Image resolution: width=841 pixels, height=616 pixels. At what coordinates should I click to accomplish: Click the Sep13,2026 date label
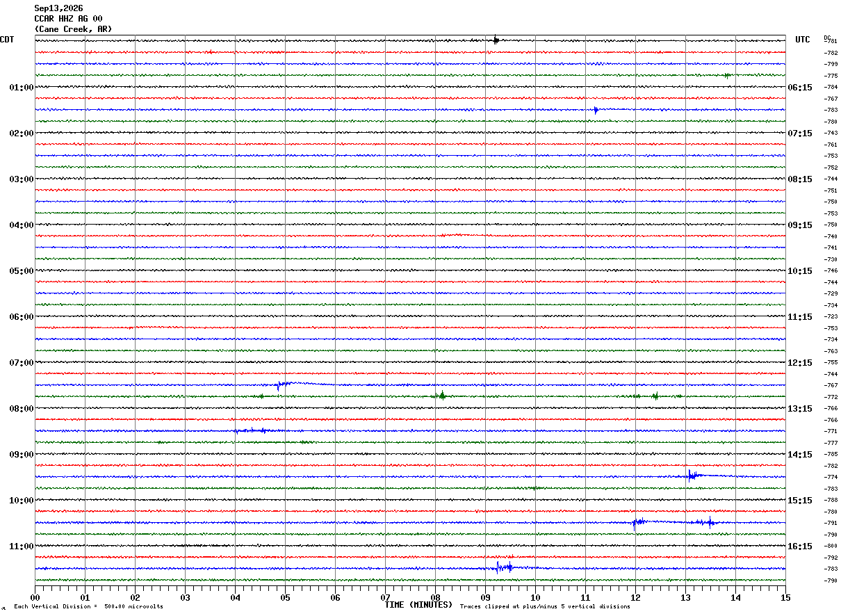(x=58, y=8)
